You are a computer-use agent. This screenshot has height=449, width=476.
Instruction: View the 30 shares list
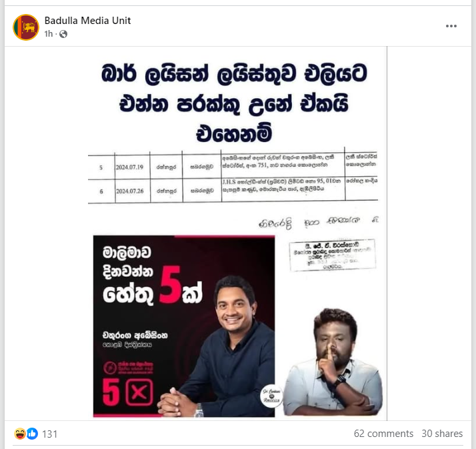(x=442, y=434)
